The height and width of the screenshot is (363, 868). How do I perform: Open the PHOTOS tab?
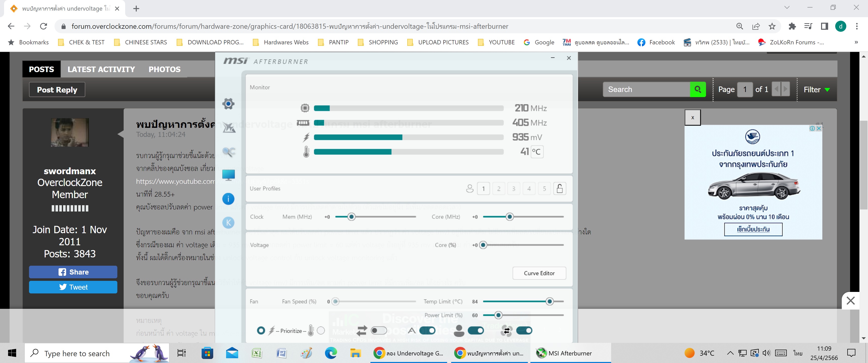pyautogui.click(x=165, y=69)
